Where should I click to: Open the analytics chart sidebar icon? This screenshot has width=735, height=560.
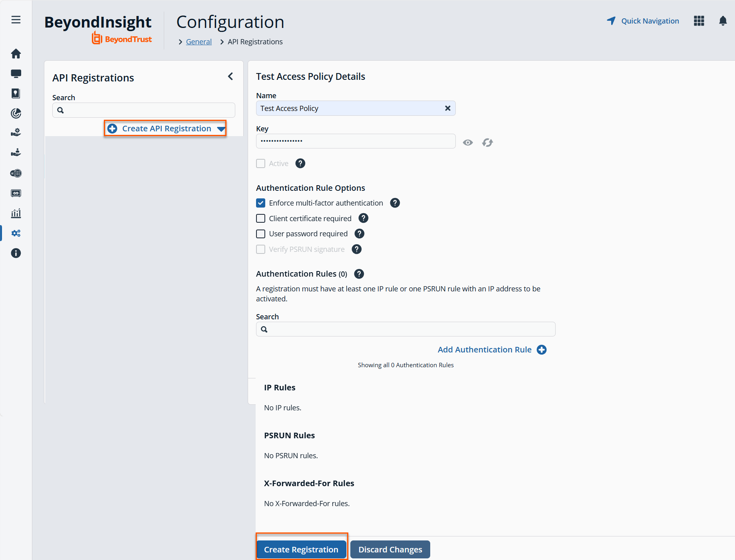(x=16, y=213)
